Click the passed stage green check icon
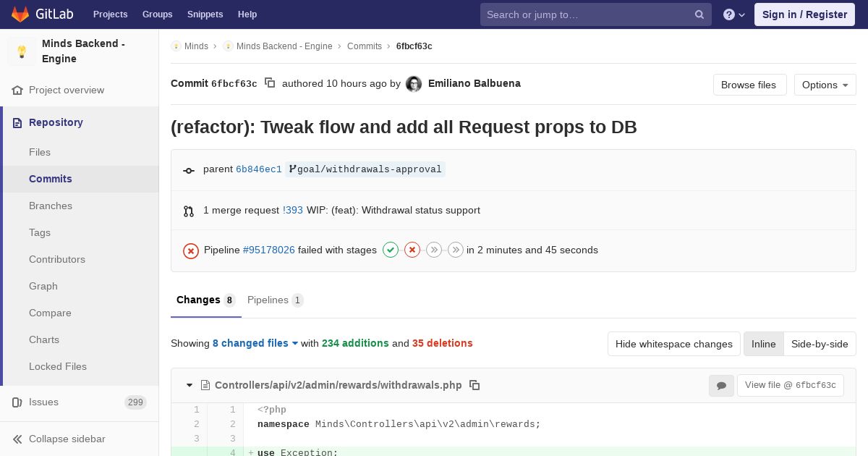Screen dimensions: 868x456 pyautogui.click(x=391, y=250)
